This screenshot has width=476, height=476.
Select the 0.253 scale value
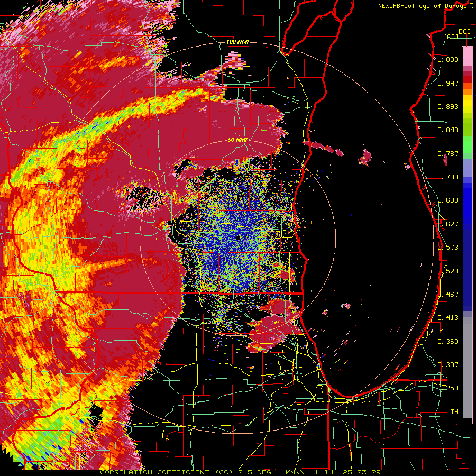click(x=448, y=388)
